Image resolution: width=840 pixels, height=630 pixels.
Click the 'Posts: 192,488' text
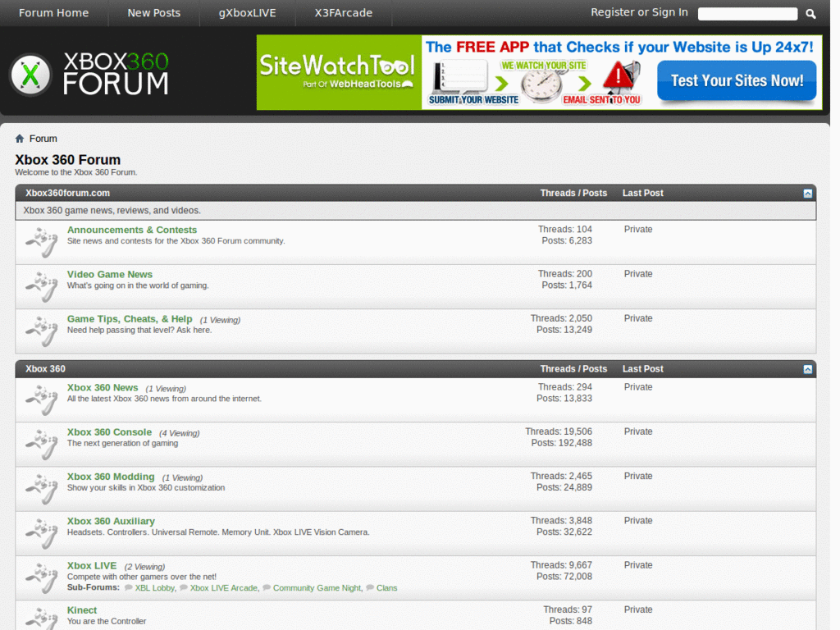point(561,443)
